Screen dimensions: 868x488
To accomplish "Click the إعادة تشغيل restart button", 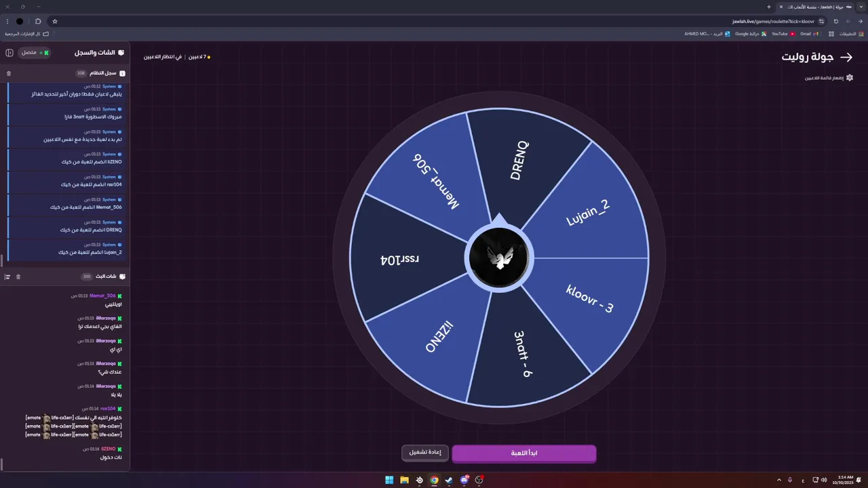I will point(425,453).
